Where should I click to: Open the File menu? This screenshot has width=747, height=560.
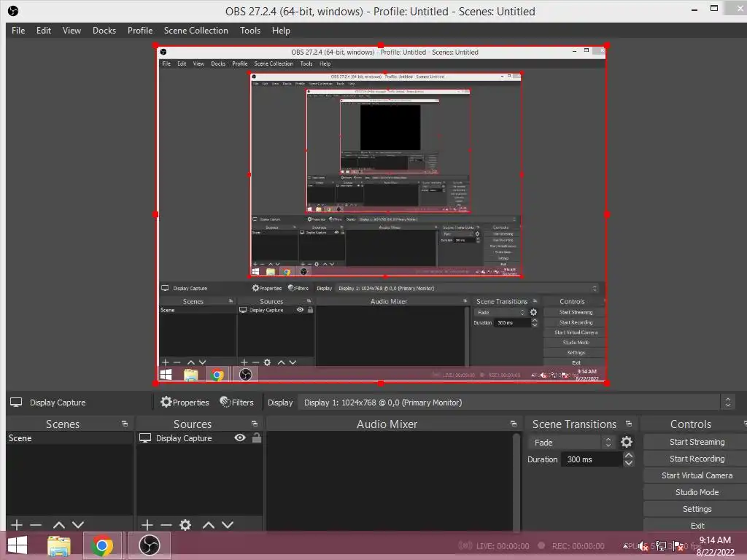point(18,31)
